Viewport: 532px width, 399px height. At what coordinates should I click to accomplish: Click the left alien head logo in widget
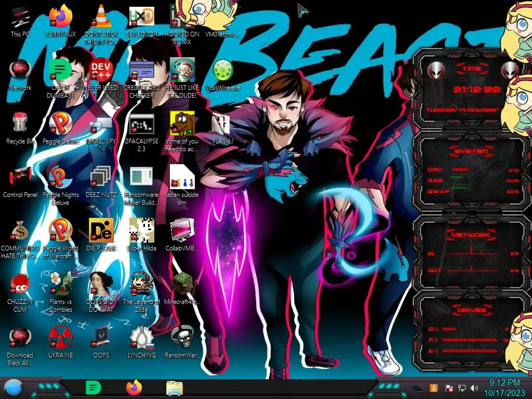point(436,71)
